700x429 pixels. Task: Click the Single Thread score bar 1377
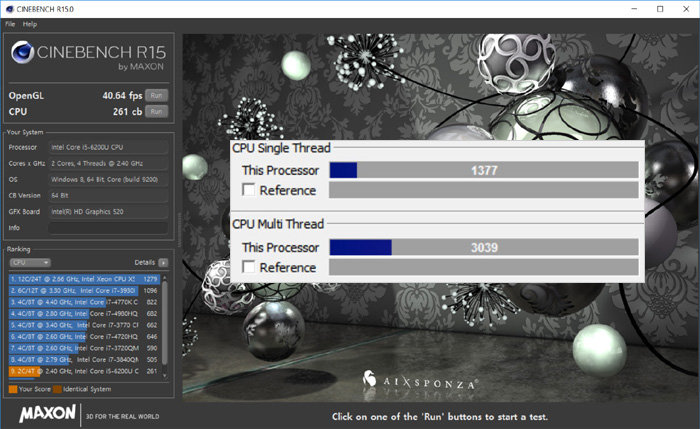[484, 170]
